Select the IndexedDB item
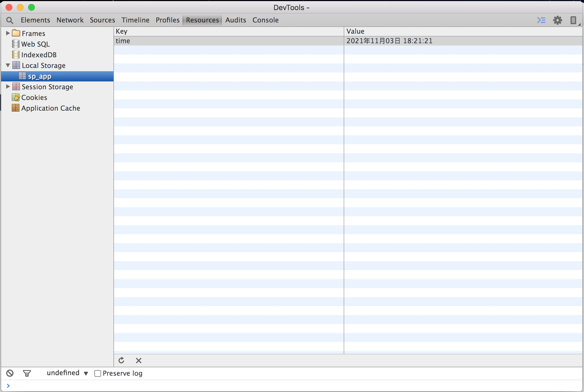Viewport: 584px width, 392px height. (x=39, y=55)
